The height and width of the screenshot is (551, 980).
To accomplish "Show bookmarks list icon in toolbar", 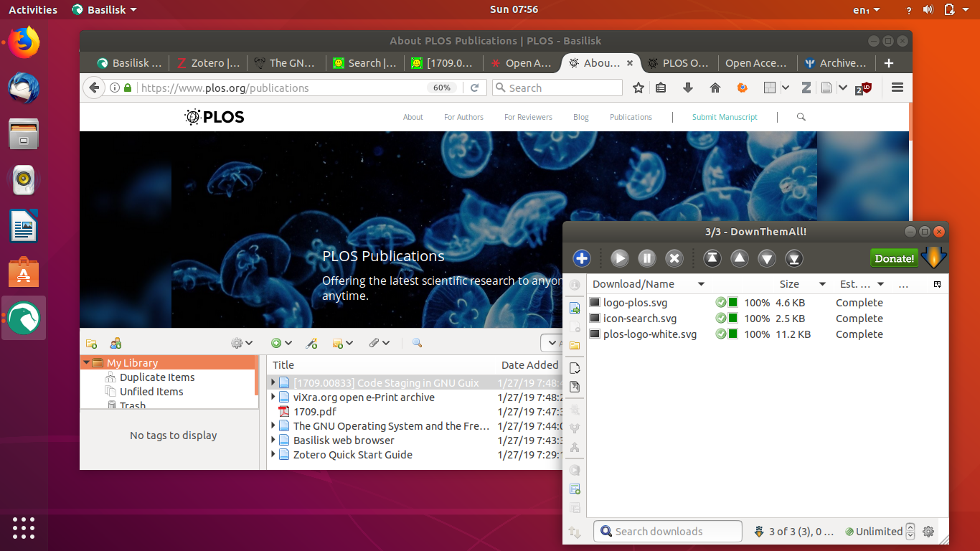I will tap(661, 88).
